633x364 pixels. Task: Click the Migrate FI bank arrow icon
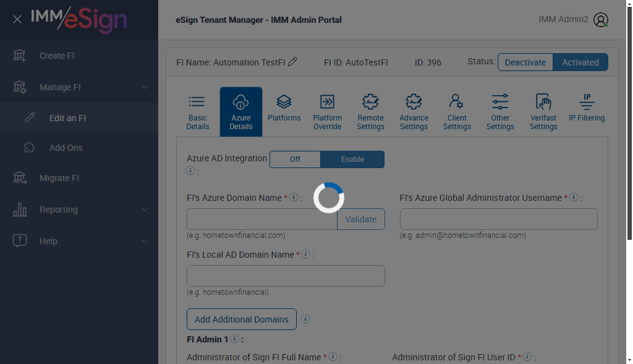[19, 177]
